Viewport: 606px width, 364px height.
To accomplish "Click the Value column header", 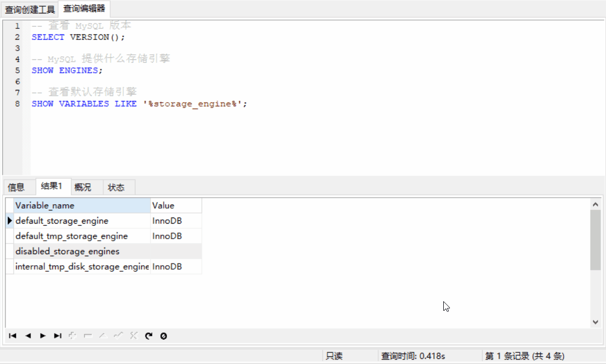I will pos(176,206).
